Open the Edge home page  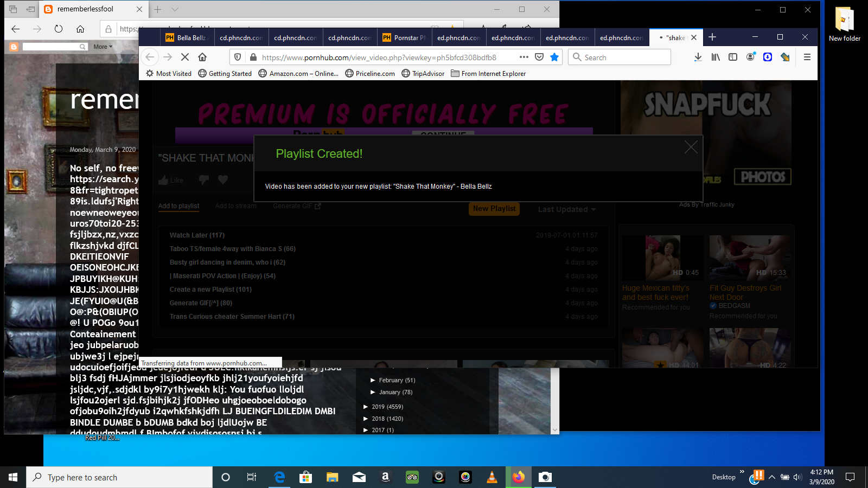pyautogui.click(x=80, y=29)
